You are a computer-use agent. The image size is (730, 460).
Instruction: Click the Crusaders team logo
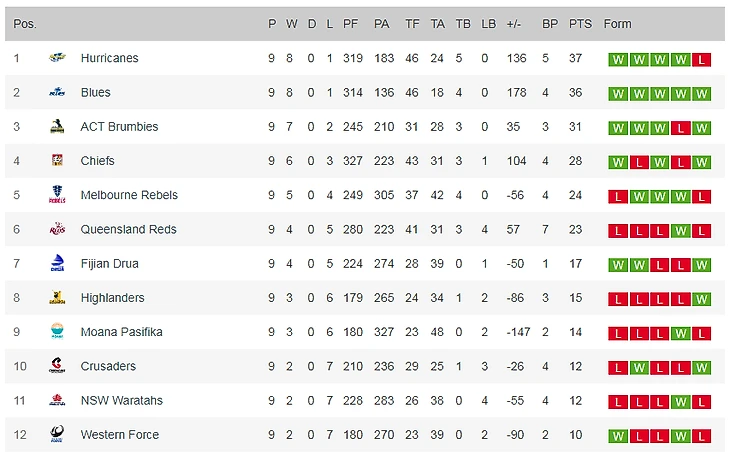pos(57,366)
